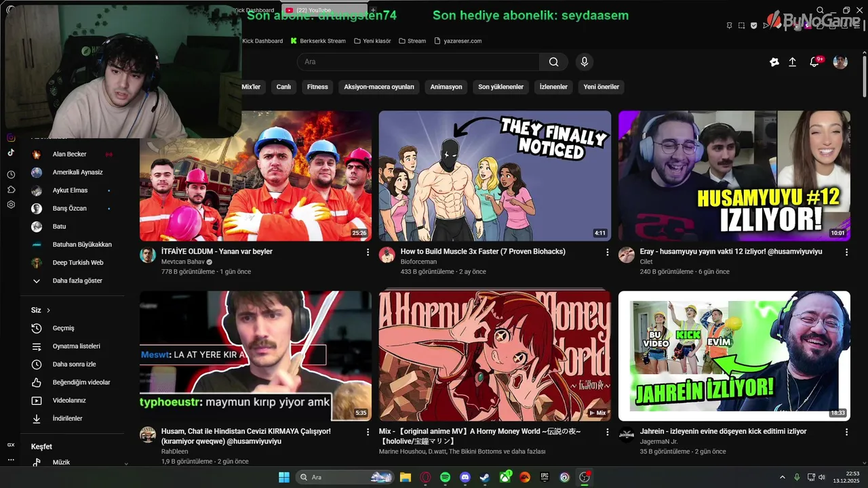The height and width of the screenshot is (488, 868).
Task: Open Beğendiğim videolar list
Action: [71, 382]
